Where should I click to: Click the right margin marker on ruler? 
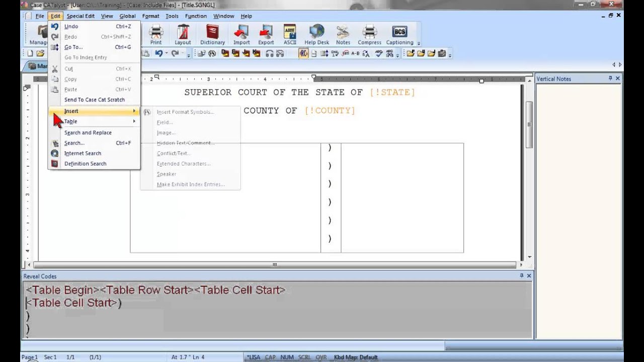click(481, 80)
